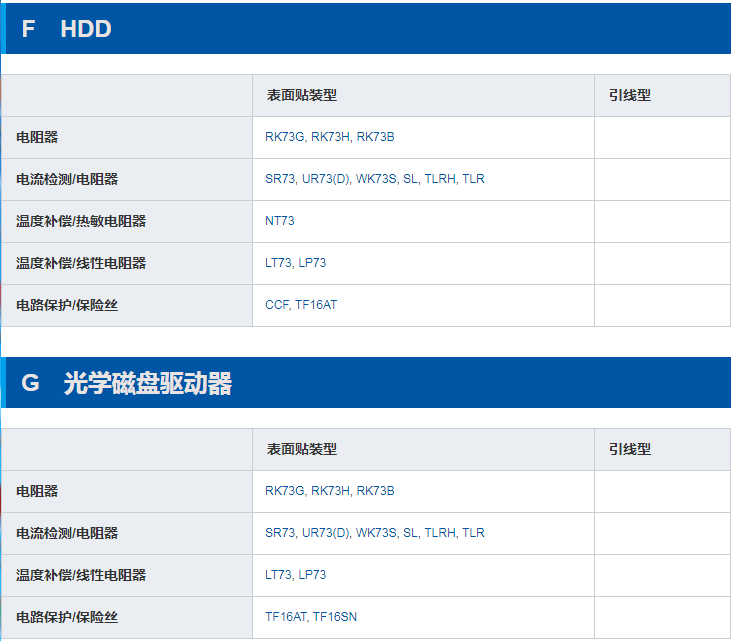Select the 引线型 header in the HDD table
Screen dimensions: 734x641
(630, 96)
